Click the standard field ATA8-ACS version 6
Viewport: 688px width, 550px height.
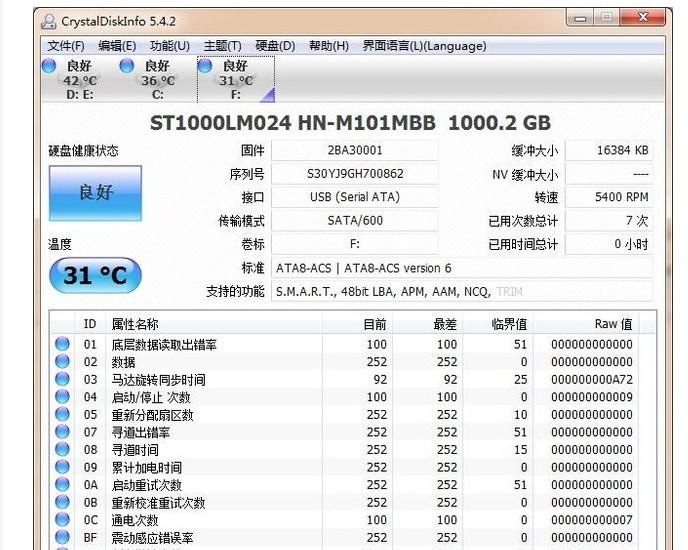(x=462, y=268)
